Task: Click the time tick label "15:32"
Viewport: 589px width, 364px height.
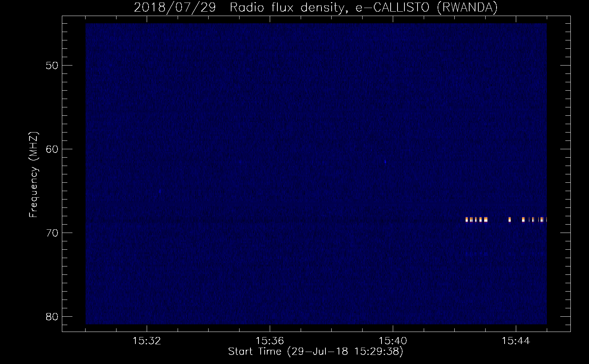Action: (147, 341)
